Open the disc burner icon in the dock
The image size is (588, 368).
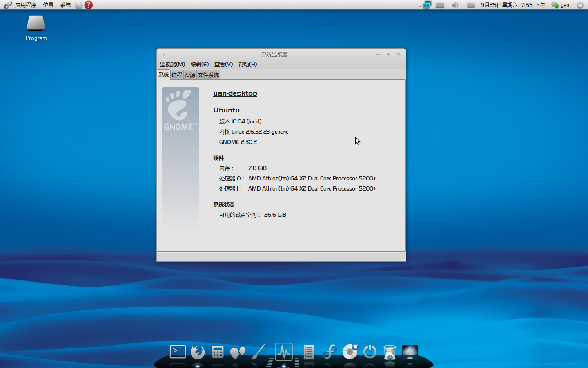click(350, 351)
